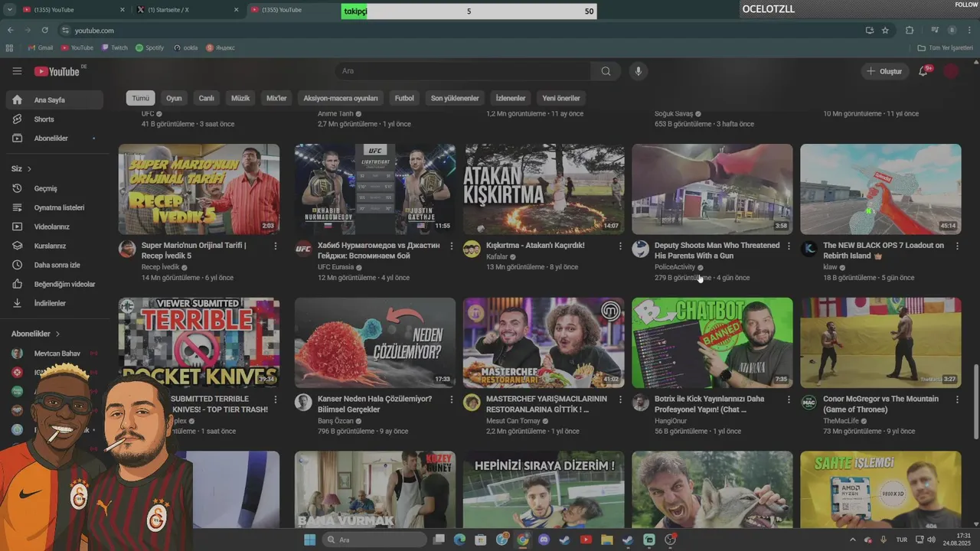Image resolution: width=980 pixels, height=551 pixels.
Task: Select the Müzik filter chip
Action: (x=240, y=98)
